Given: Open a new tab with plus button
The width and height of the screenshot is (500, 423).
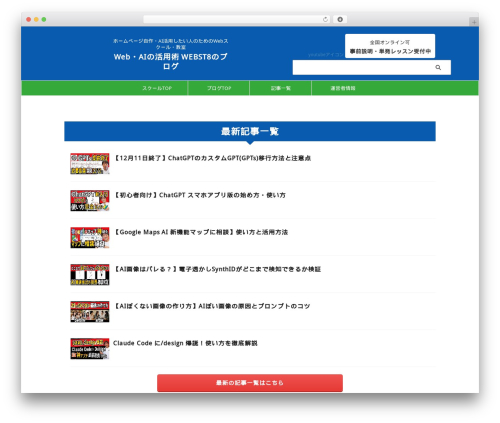Looking at the screenshot, I should pos(474,22).
